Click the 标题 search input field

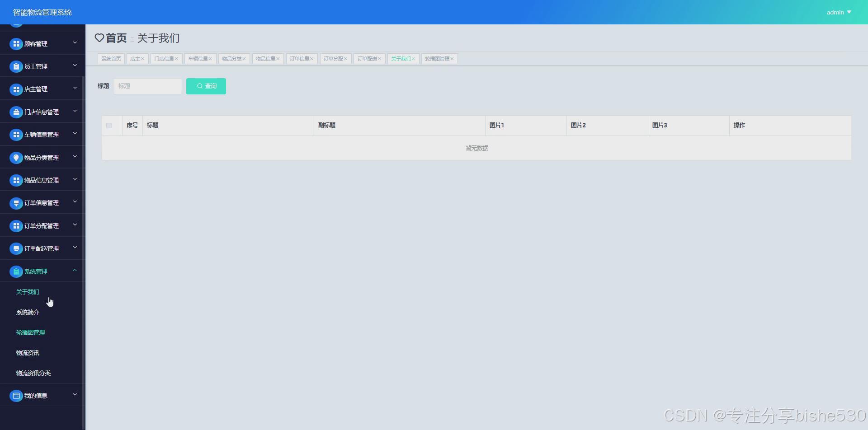147,86
